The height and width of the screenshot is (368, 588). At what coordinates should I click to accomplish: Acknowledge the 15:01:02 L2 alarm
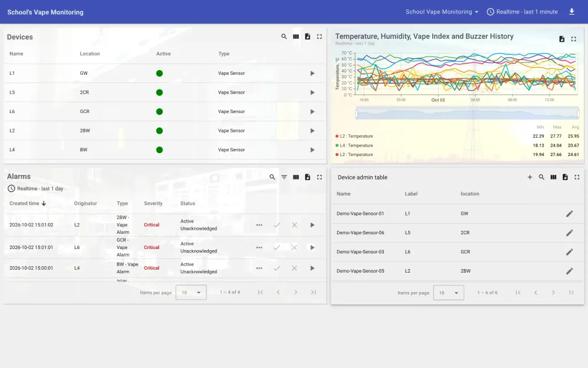277,225
